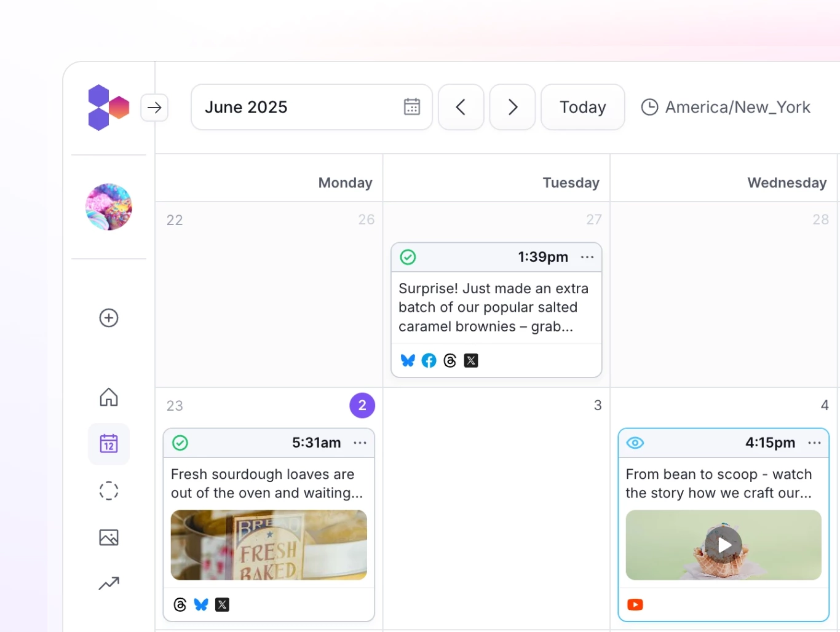Open the Bluesky icon on the brownies post
This screenshot has width=840, height=632.
tap(408, 360)
